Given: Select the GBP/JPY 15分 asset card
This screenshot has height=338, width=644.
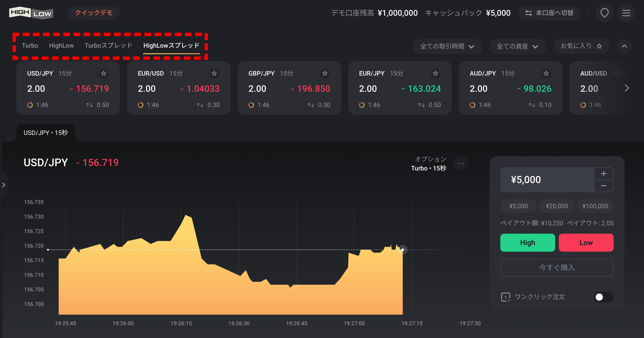Looking at the screenshot, I should pyautogui.click(x=289, y=88).
